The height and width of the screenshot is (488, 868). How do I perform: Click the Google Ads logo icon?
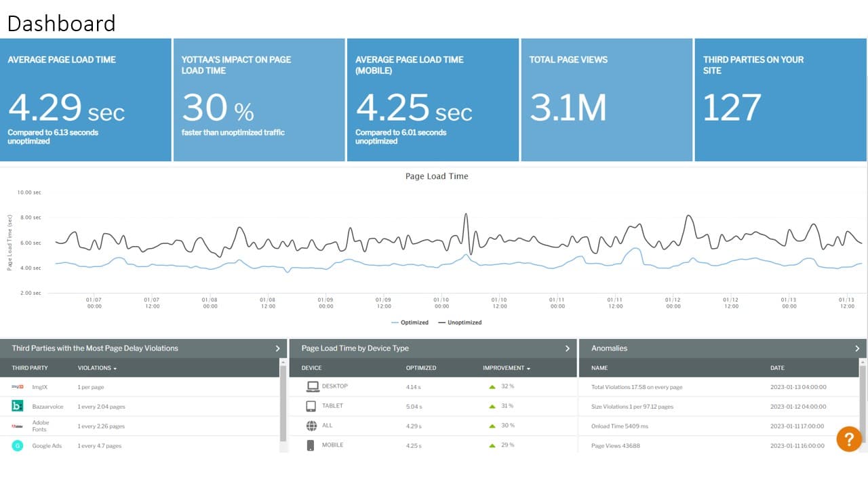pos(18,445)
